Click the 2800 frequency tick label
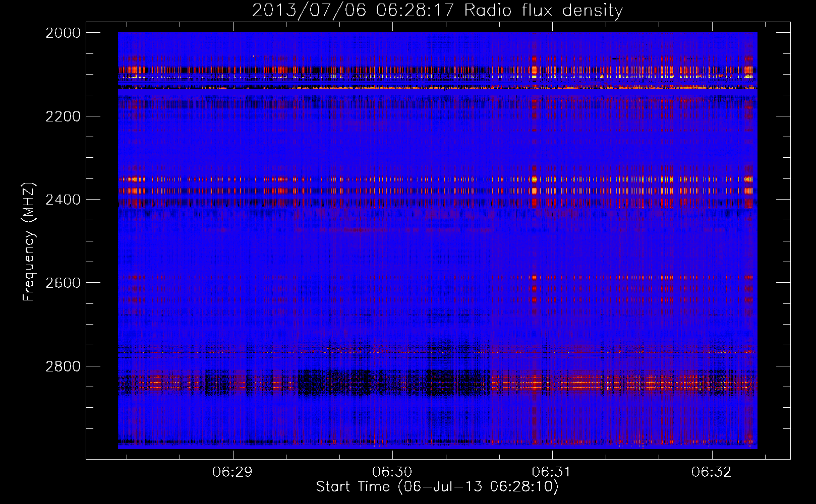816x504 pixels. point(63,366)
